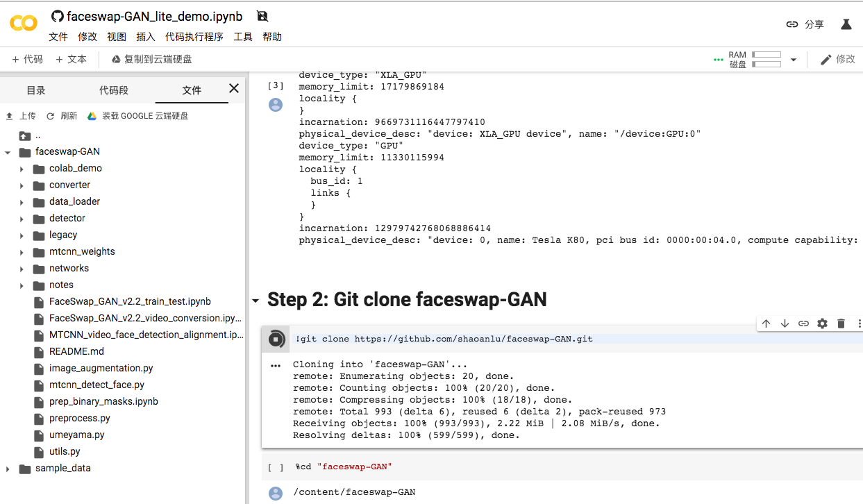
Task: Open the flask experiments icon
Action: 846,24
